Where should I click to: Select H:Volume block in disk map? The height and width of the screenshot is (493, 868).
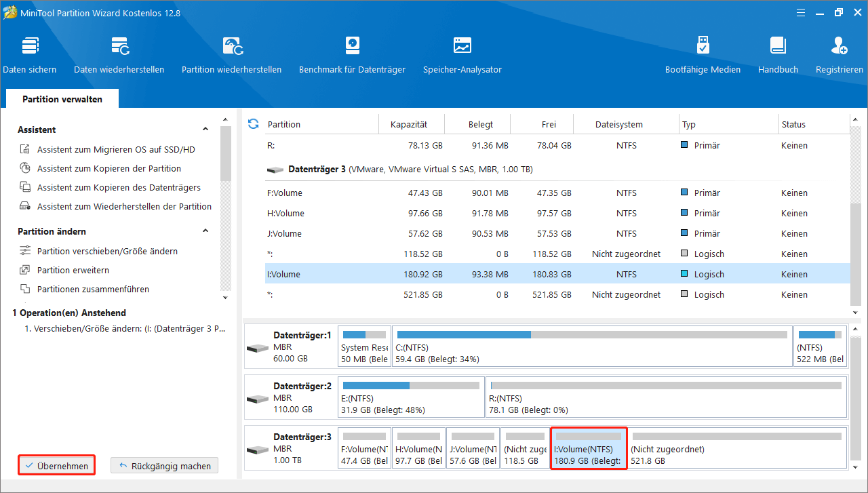click(x=419, y=448)
